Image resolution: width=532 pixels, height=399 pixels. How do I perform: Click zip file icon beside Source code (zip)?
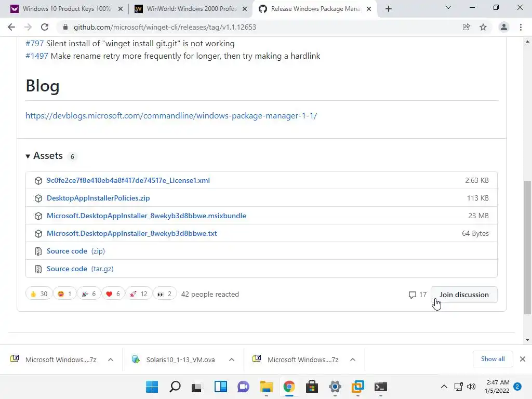[38, 251]
